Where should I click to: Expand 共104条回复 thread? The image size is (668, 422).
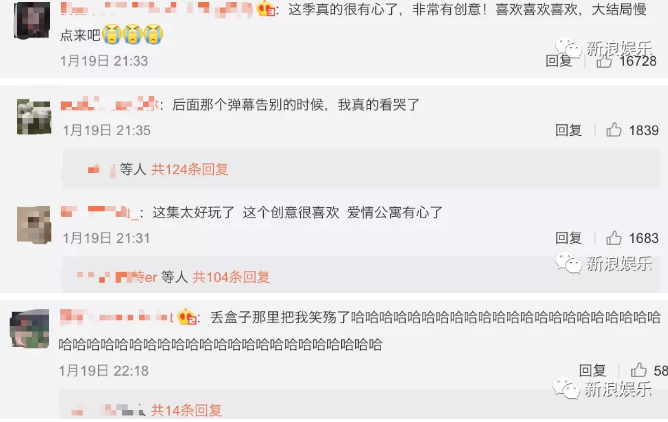click(231, 277)
